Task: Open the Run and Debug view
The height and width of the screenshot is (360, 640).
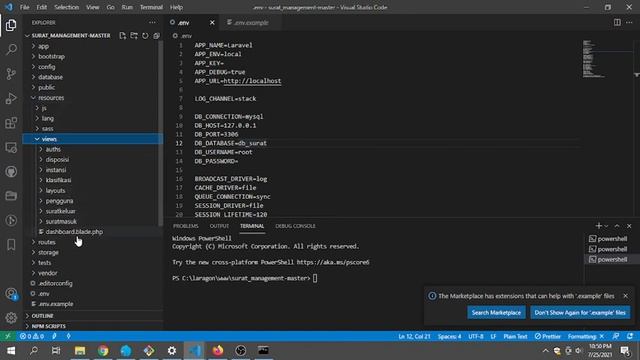Action: tap(11, 98)
